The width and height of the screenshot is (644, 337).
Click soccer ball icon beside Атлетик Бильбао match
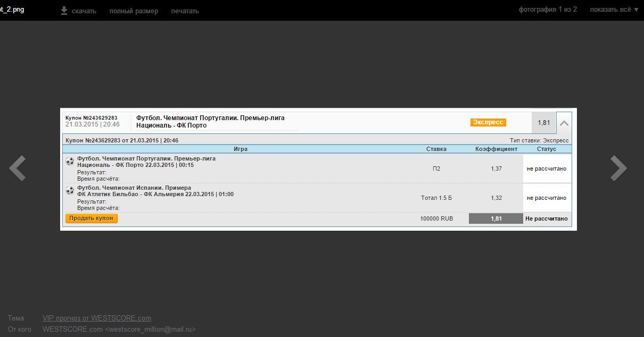(x=70, y=190)
